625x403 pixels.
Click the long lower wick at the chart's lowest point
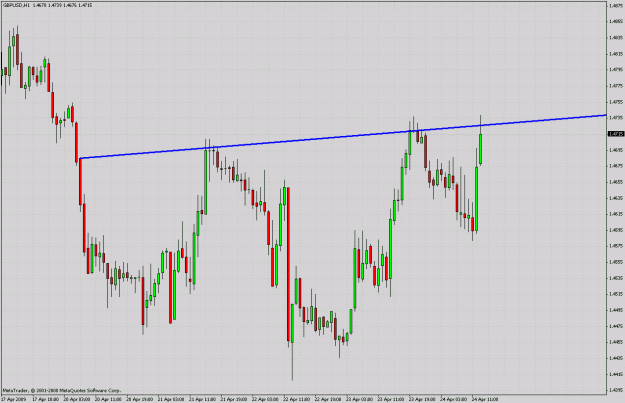coord(292,361)
